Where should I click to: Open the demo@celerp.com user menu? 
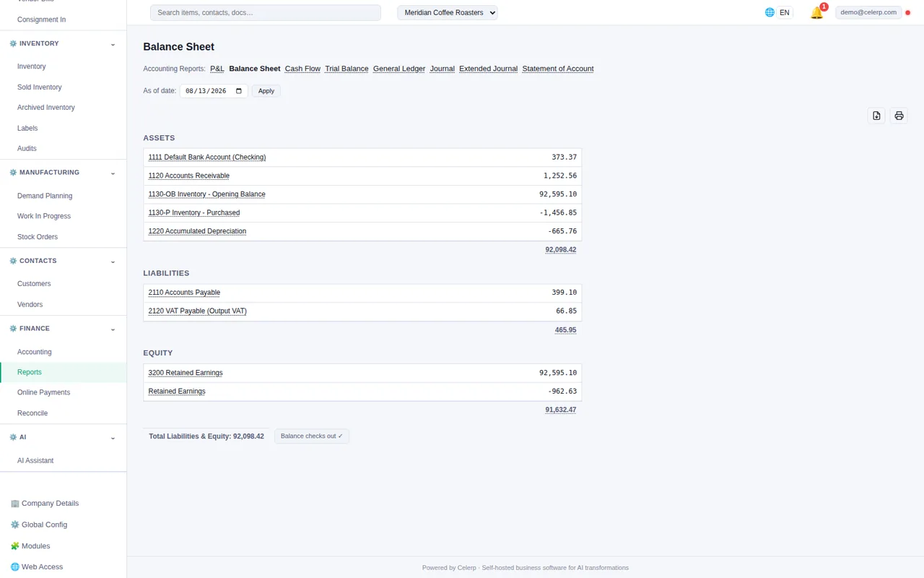868,12
